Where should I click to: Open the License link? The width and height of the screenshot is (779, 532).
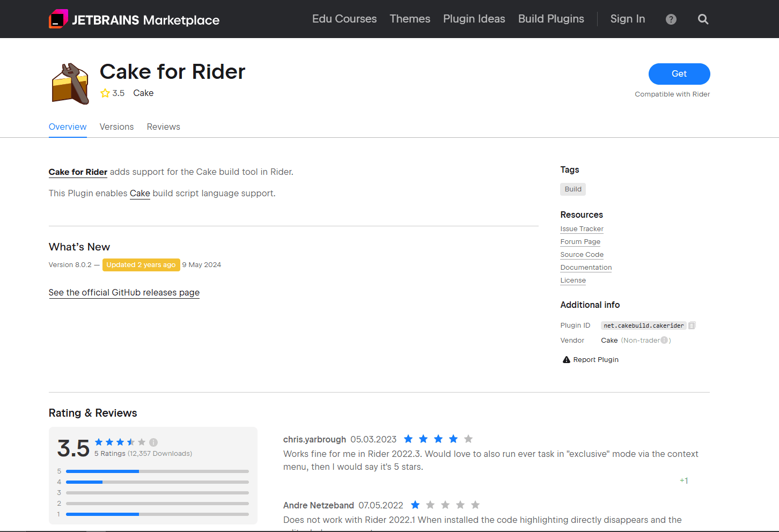pos(573,280)
